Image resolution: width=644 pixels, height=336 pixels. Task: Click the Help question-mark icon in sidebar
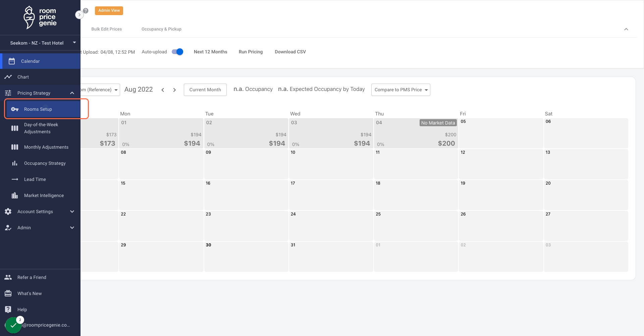[8, 309]
